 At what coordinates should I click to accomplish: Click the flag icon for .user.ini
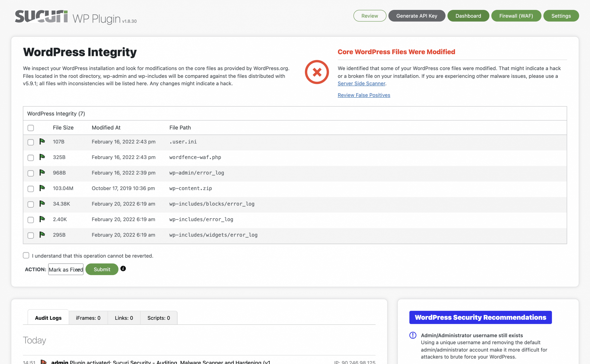tap(42, 141)
